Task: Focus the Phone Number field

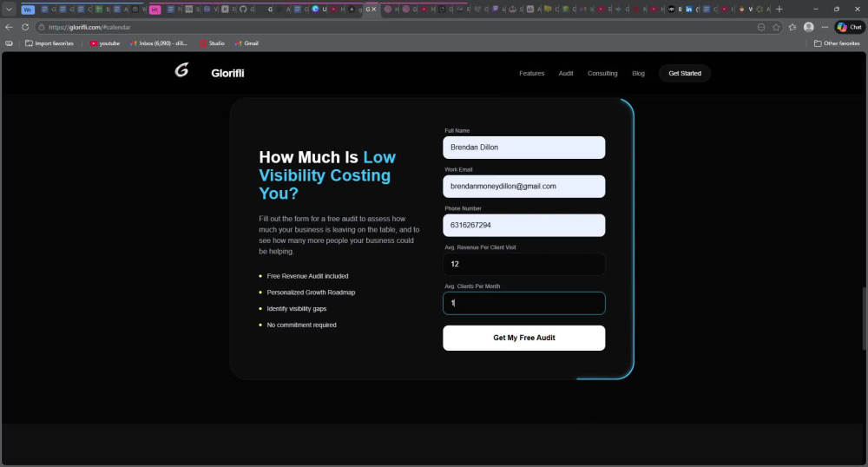Action: [523, 225]
